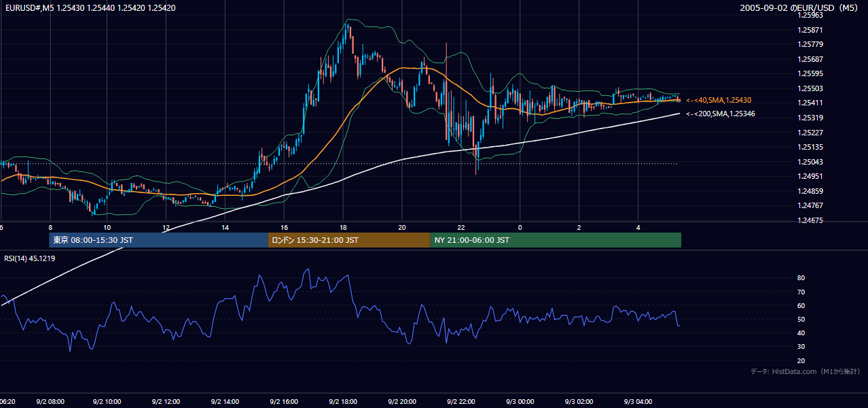This screenshot has height=408, width=868.
Task: Click the 9/3 04:00 date axis label
Action: click(x=638, y=402)
